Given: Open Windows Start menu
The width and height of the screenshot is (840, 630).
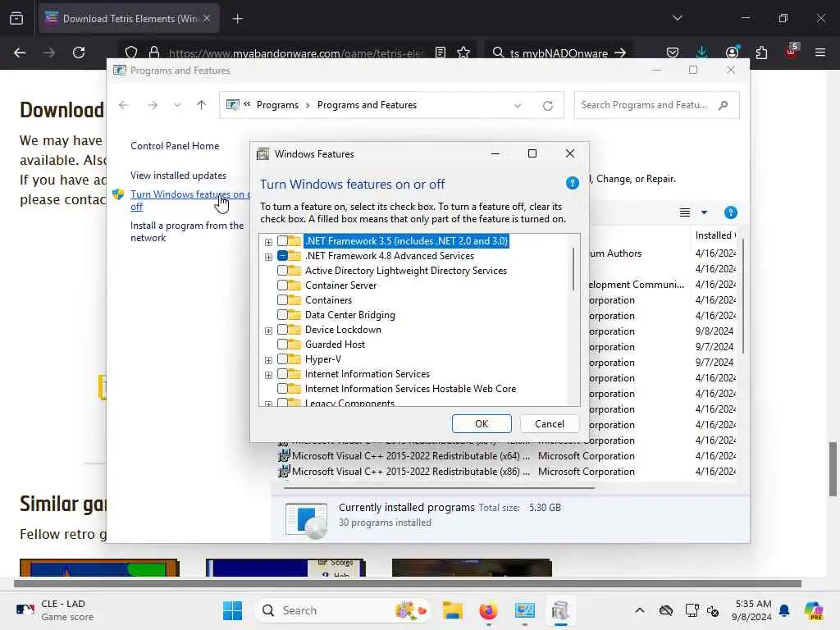Looking at the screenshot, I should pyautogui.click(x=232, y=610).
